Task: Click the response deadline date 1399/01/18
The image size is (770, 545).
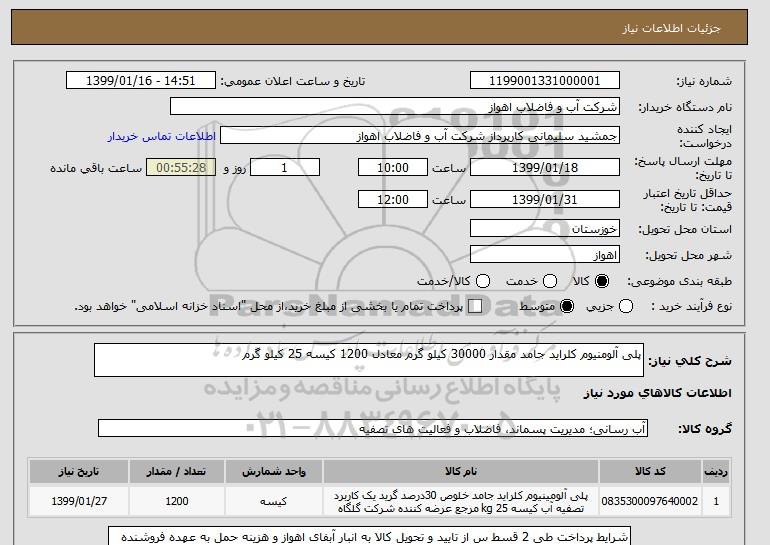Action: (545, 167)
